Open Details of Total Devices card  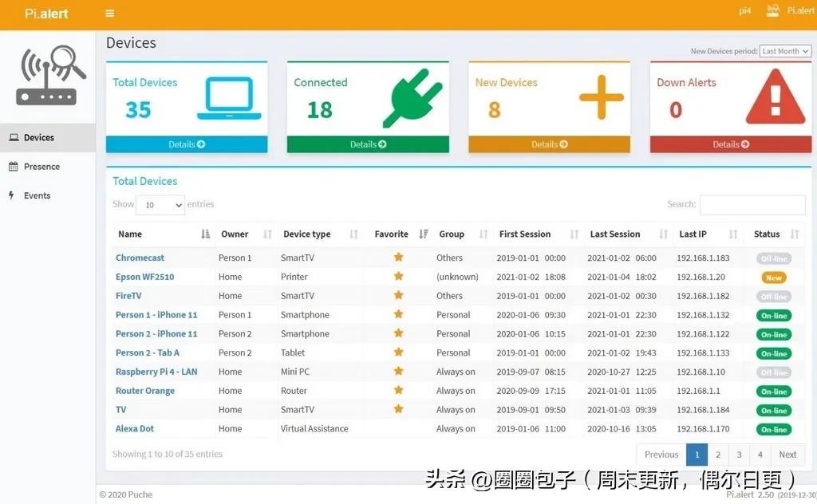(x=187, y=144)
